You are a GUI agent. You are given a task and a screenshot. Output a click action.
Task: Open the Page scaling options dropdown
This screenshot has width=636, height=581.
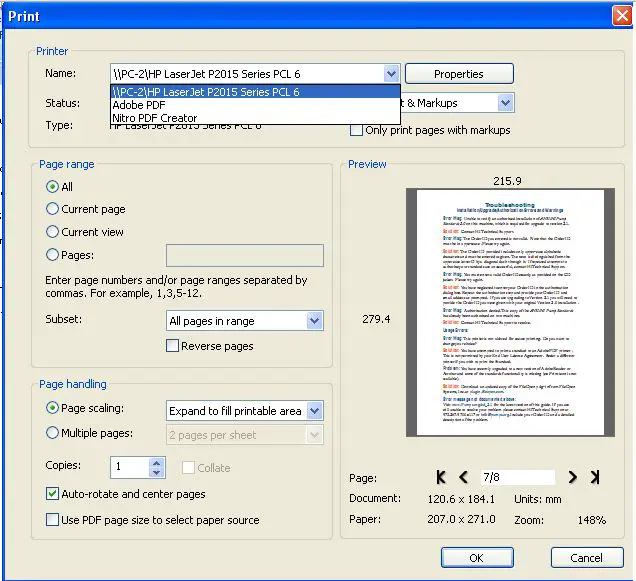(x=314, y=411)
